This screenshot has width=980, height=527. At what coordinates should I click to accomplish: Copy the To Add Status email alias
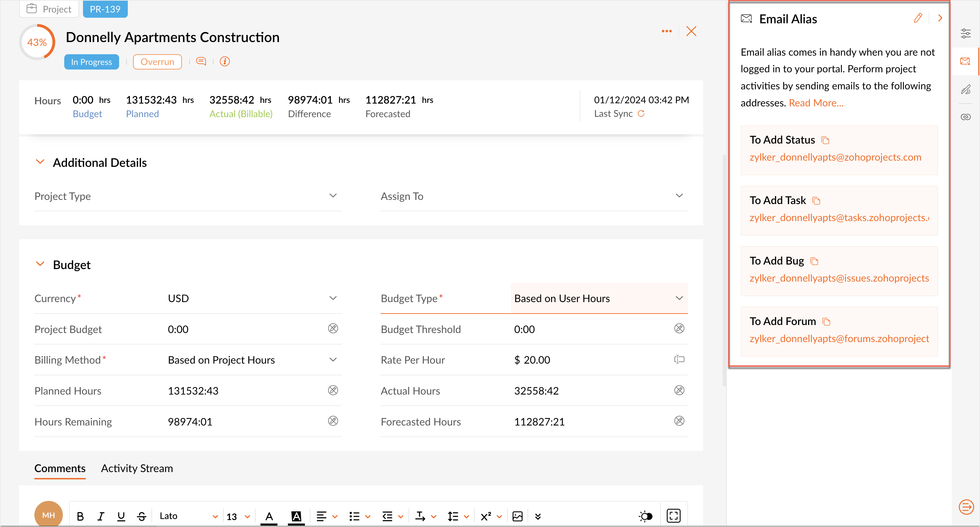click(825, 140)
